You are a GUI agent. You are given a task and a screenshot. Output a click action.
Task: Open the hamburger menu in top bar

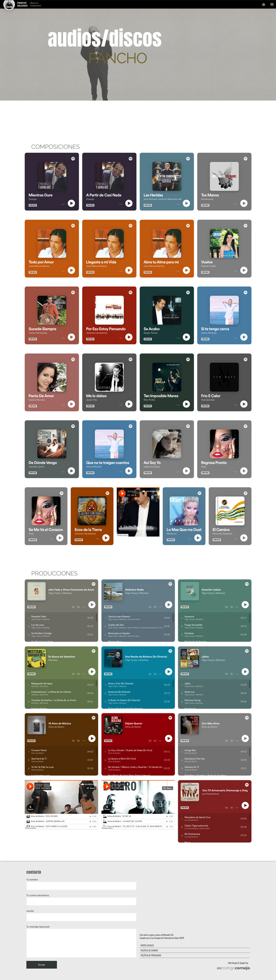tap(272, 4)
